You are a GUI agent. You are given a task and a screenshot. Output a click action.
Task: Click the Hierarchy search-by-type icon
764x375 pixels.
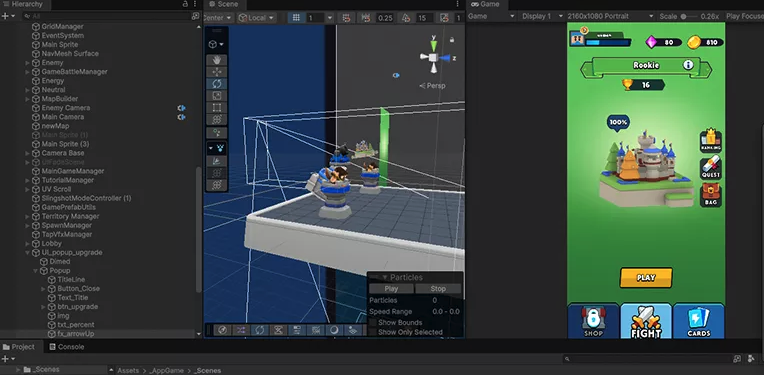pos(195,16)
